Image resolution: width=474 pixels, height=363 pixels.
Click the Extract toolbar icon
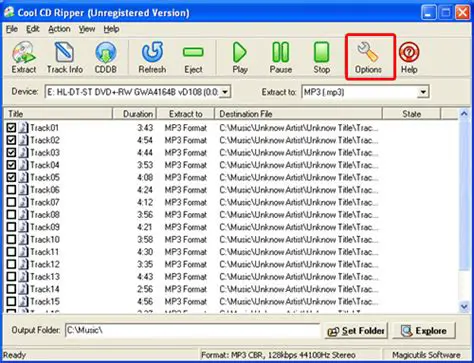(24, 57)
